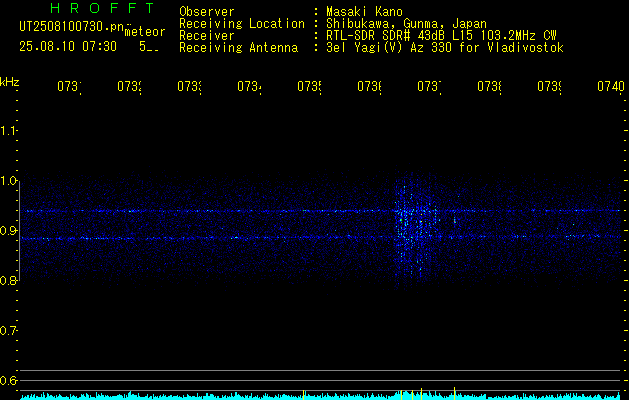Screen dimensions: 629x400
Task: Click the upper carrier line near 0.94 kHz
Action: [x=321, y=211]
